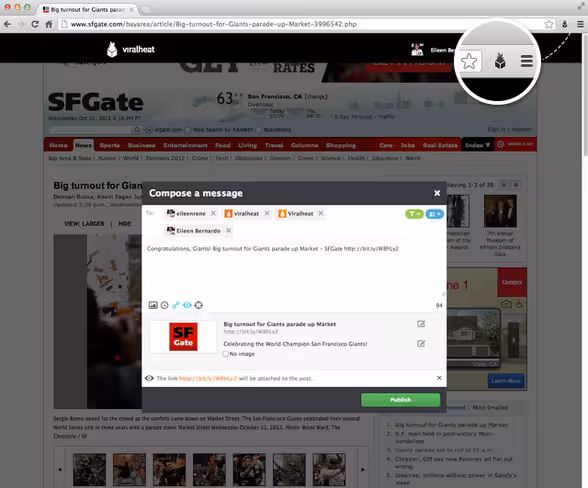Screen dimensions: 588x488
Task: Select the sfgate.com search radio button
Action: [149, 130]
